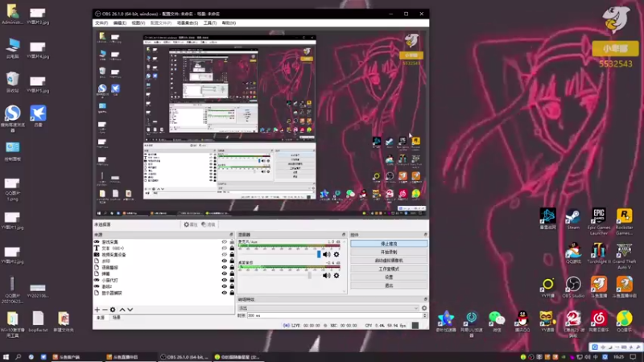Hide the 水印 source
Screen dimensions: 644x362
pos(225,261)
